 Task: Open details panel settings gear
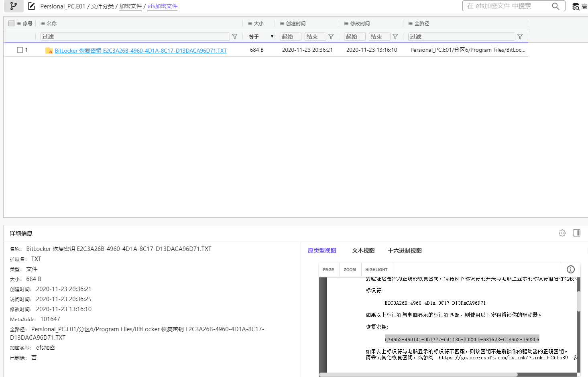point(562,233)
